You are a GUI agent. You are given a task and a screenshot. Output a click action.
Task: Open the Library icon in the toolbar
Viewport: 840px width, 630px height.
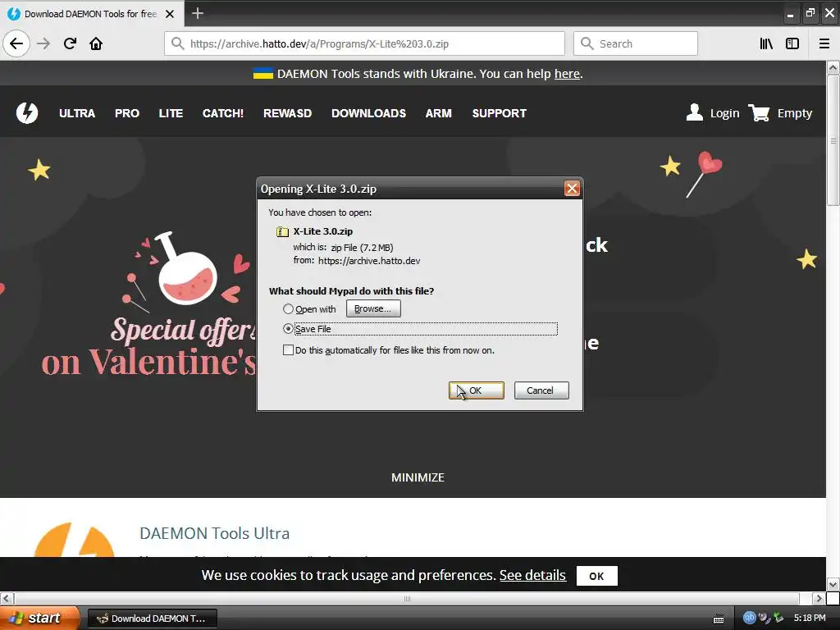tap(766, 43)
